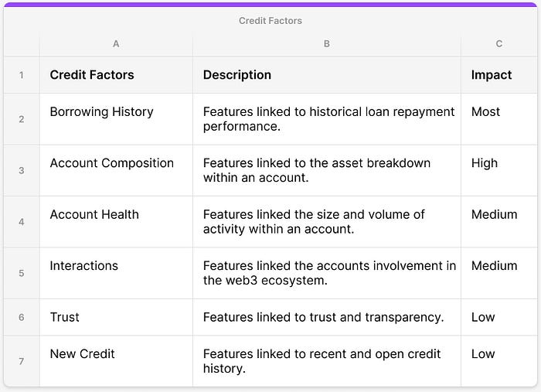The width and height of the screenshot is (541, 392).
Task: Click the Description header cell
Action: pos(237,75)
